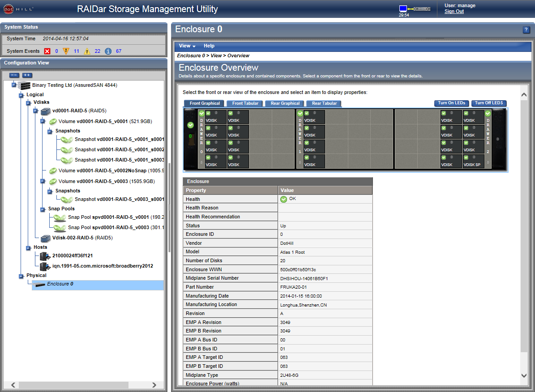The width and height of the screenshot is (535, 392).
Task: Click the Turn On LEDs button
Action: (451, 103)
